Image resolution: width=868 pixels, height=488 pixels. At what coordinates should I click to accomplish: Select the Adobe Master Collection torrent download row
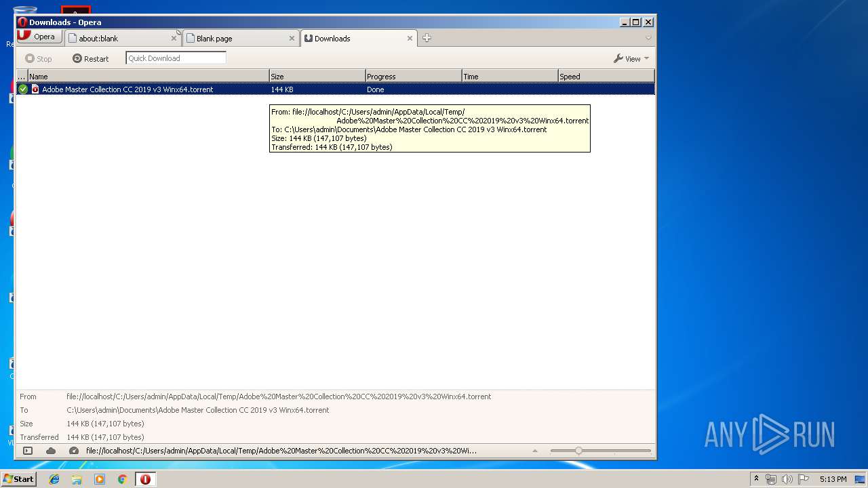pyautogui.click(x=336, y=89)
